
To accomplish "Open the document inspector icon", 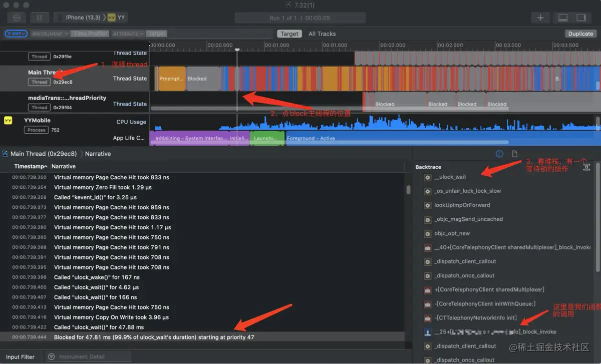I will [x=514, y=154].
